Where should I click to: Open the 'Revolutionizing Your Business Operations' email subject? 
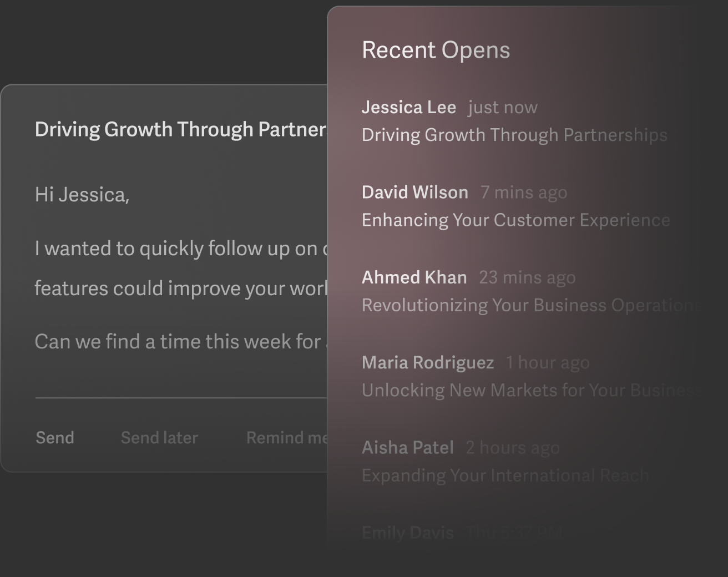click(x=530, y=305)
